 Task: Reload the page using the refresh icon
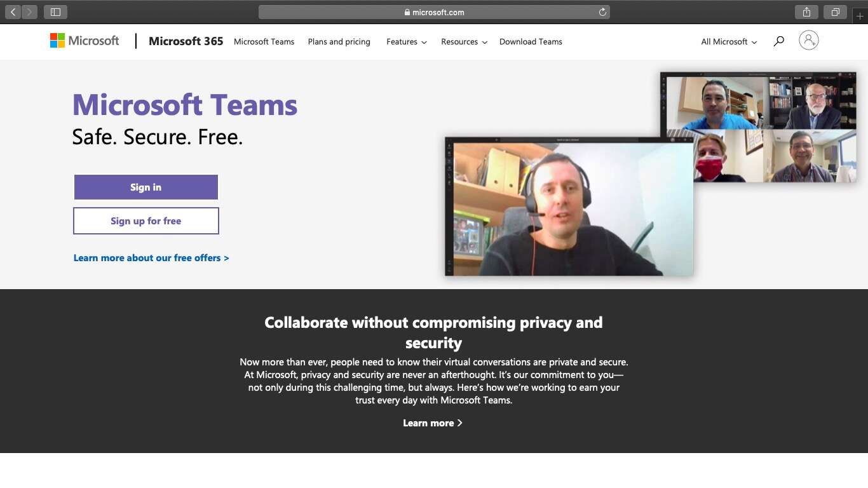602,11
